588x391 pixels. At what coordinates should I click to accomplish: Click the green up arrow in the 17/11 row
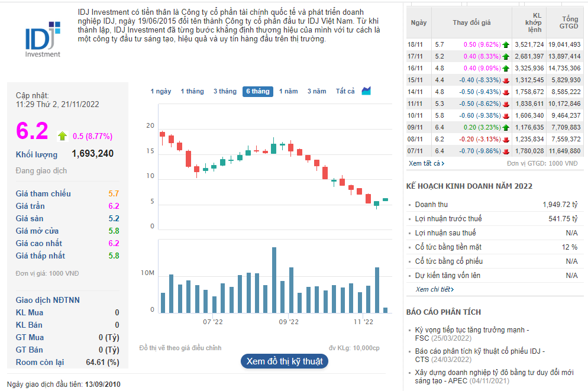(506, 57)
